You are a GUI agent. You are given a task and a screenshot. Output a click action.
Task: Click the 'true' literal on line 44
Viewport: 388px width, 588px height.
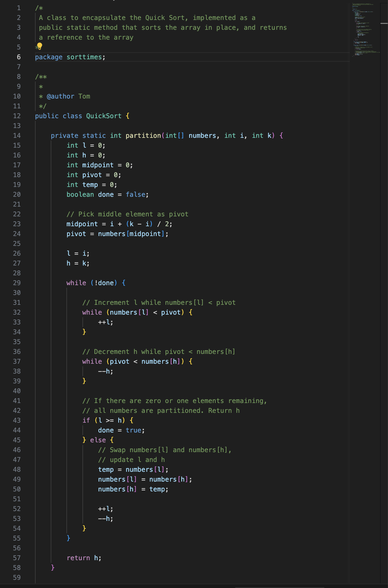click(x=133, y=430)
